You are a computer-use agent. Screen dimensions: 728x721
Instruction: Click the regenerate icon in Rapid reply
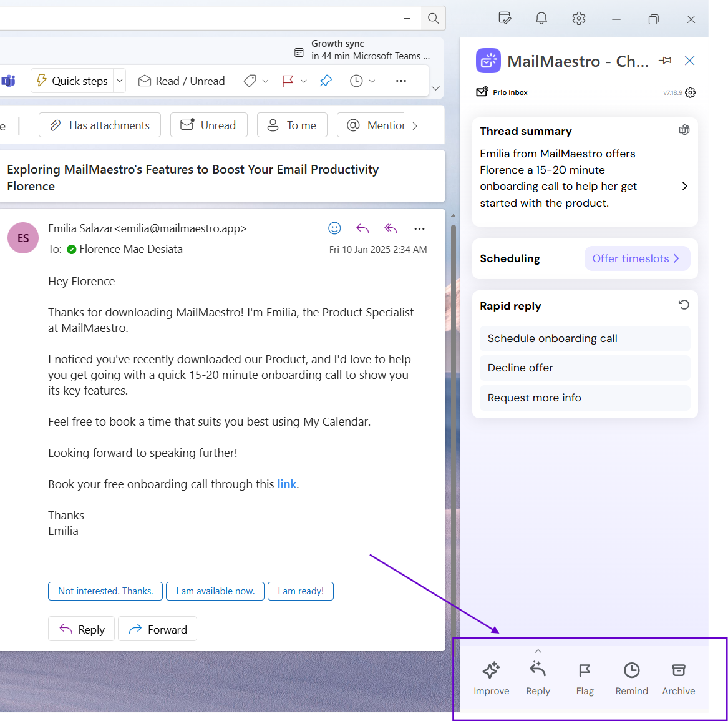click(684, 305)
